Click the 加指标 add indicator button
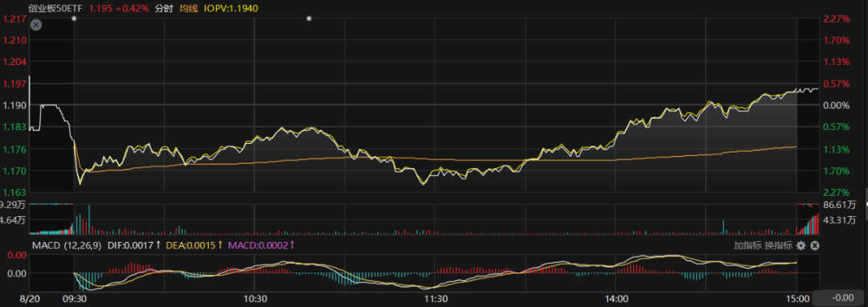Viewport: 868px width, 307px height. point(748,245)
